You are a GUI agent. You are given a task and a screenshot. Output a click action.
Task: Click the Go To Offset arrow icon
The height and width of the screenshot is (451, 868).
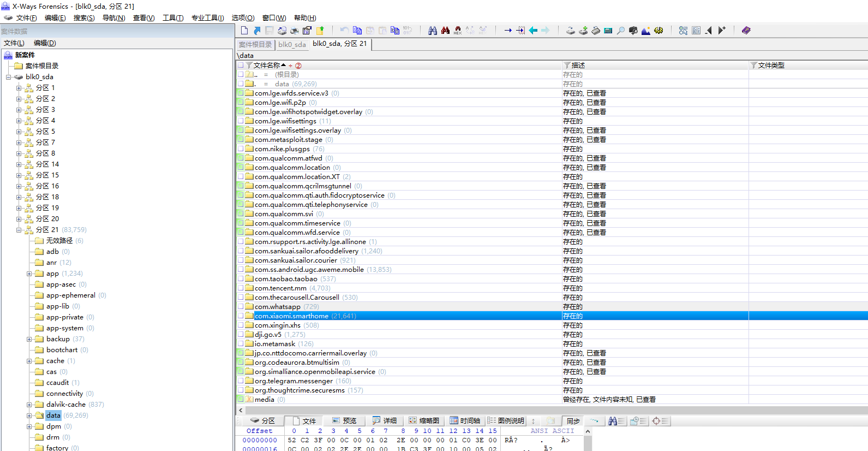tap(508, 31)
